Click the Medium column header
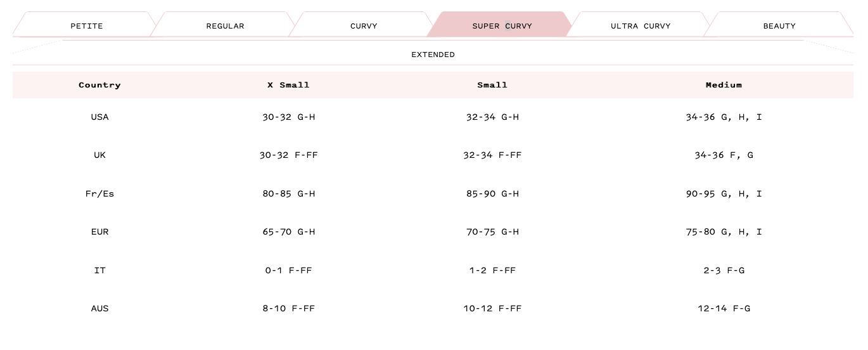 pos(724,85)
